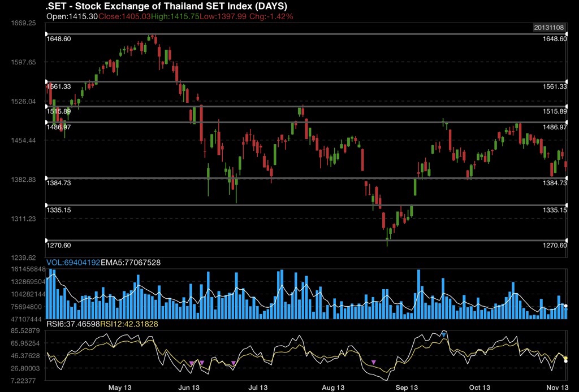Click the May 13 date axis label
The height and width of the screenshot is (392, 579).
[120, 387]
